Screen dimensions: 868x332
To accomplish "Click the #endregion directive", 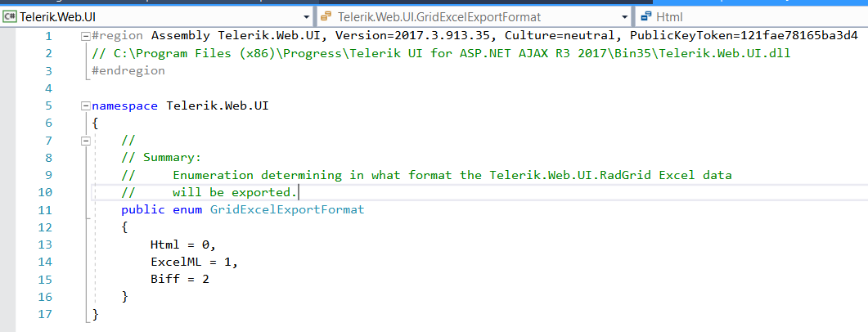I will coord(128,70).
